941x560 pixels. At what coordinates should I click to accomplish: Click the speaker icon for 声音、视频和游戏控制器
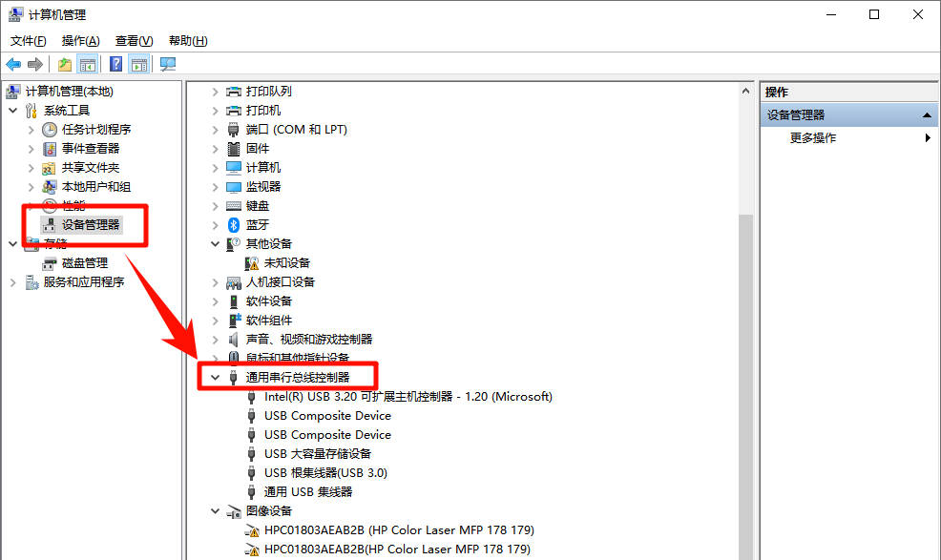tap(234, 340)
